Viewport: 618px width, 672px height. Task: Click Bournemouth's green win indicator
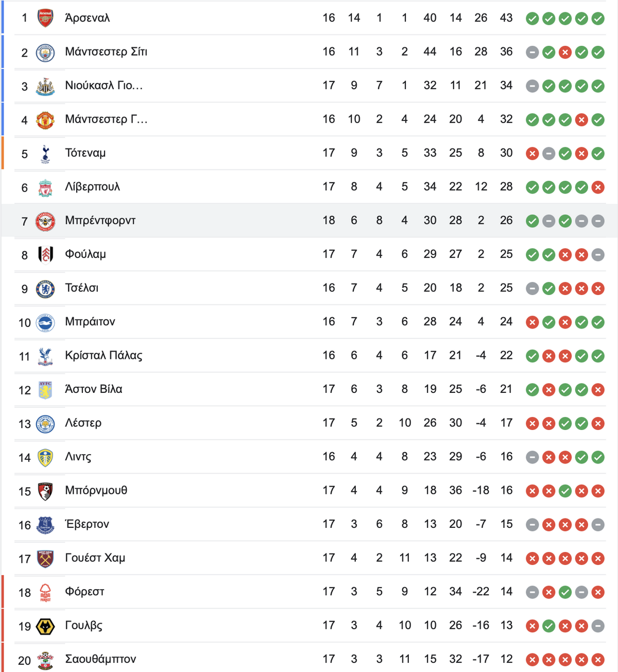tap(565, 491)
